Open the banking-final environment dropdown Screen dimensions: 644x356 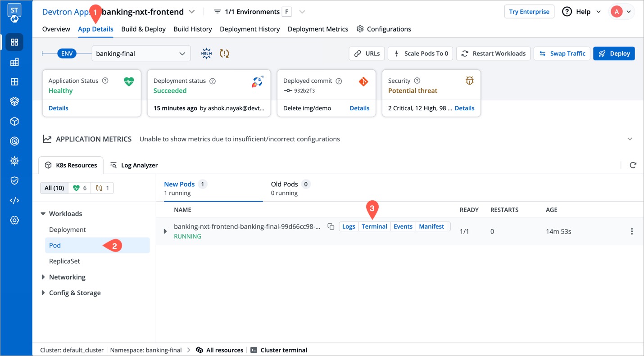[x=141, y=54]
